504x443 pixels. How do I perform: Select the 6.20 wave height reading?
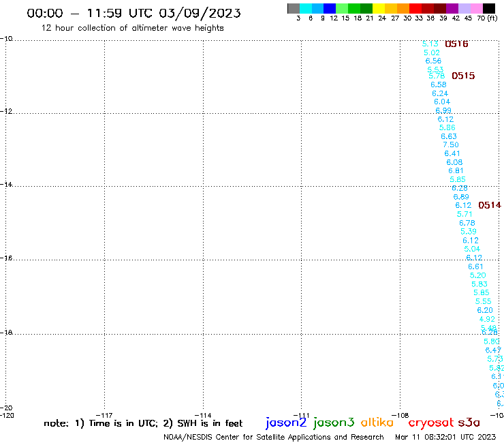tap(485, 311)
